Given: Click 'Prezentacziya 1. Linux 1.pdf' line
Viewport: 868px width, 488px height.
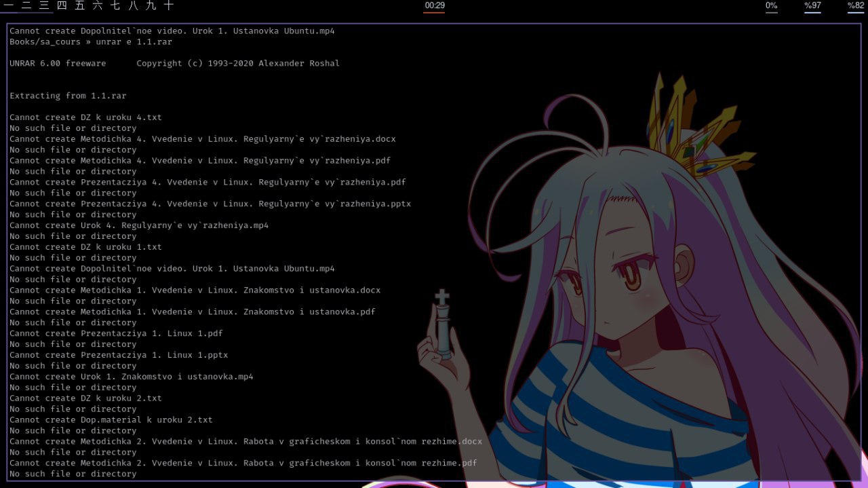Looking at the screenshot, I should tap(116, 333).
